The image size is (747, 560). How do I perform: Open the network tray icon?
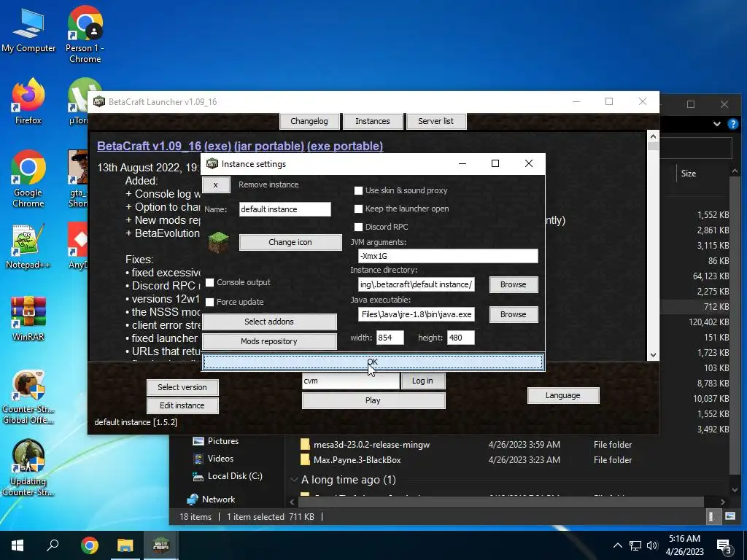(635, 545)
